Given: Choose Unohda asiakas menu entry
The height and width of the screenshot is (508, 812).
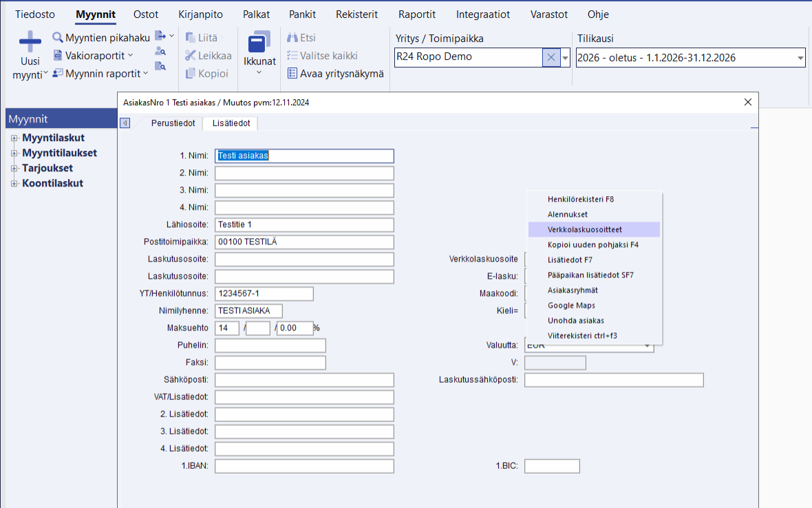Looking at the screenshot, I should (594, 321).
